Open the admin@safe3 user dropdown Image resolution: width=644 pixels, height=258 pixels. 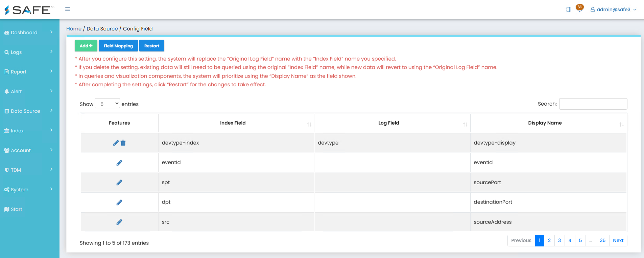point(613,9)
